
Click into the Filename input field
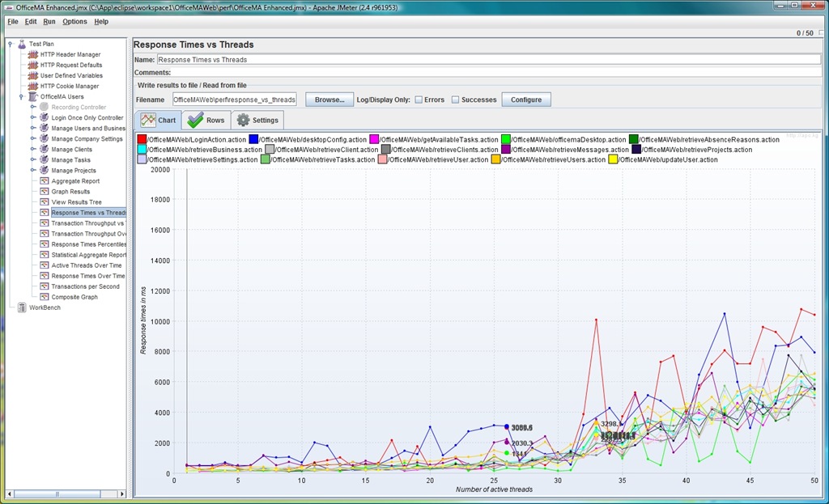tap(234, 100)
